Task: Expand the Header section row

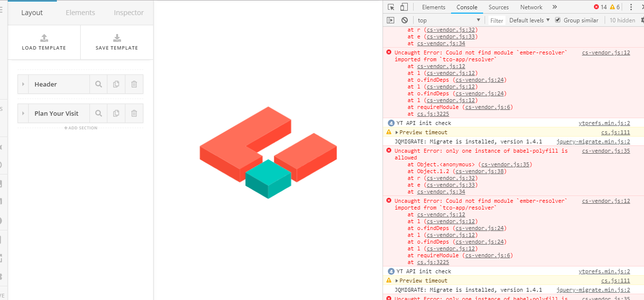Action: (x=23, y=85)
